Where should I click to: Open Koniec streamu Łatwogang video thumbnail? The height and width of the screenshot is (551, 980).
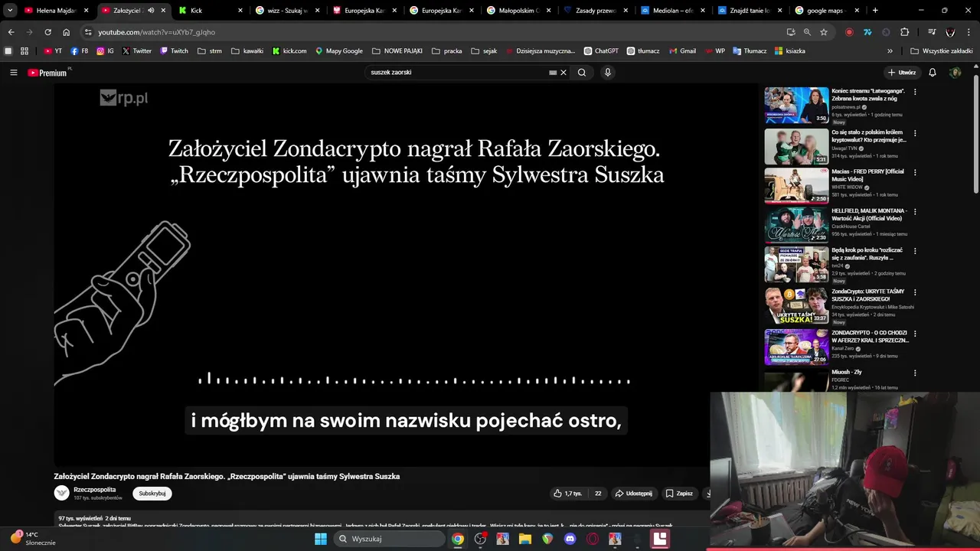point(796,106)
